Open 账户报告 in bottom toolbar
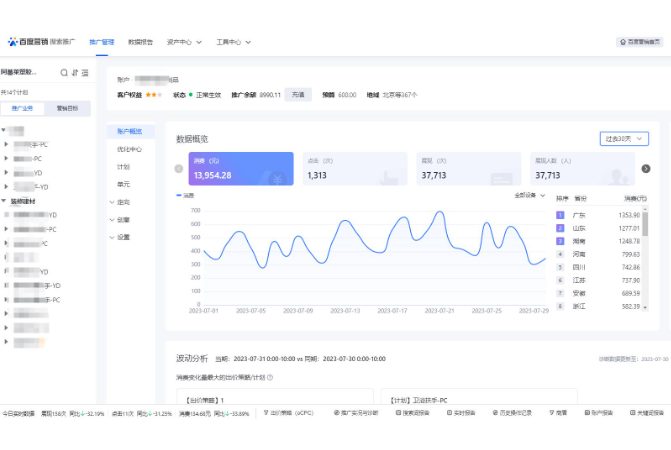The image size is (671, 450). point(599,413)
